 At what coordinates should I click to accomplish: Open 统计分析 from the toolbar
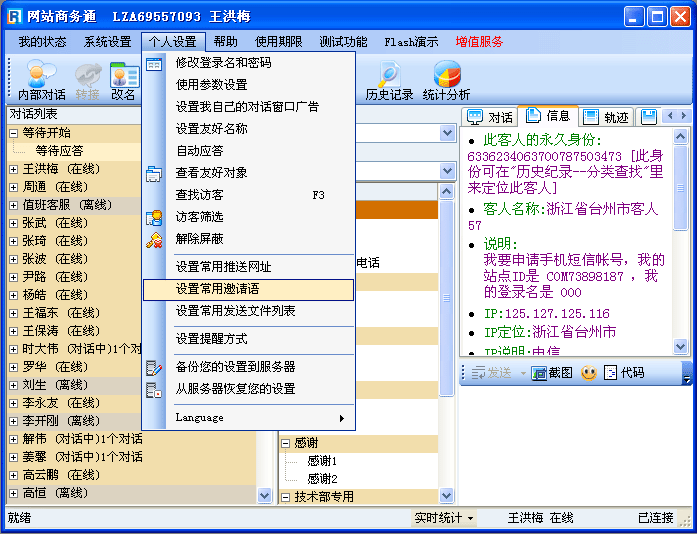click(x=446, y=80)
